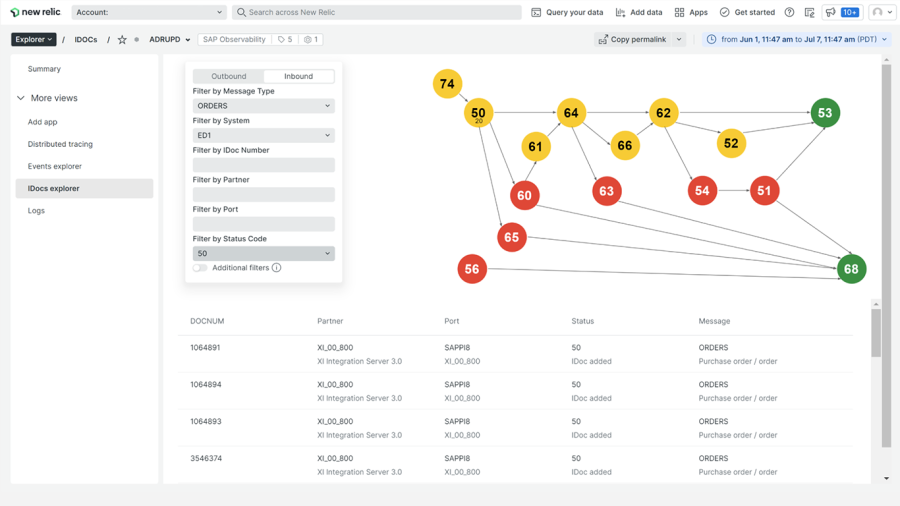This screenshot has height=506, width=900.
Task: Click the related entities icon showing 1
Action: [x=311, y=40]
